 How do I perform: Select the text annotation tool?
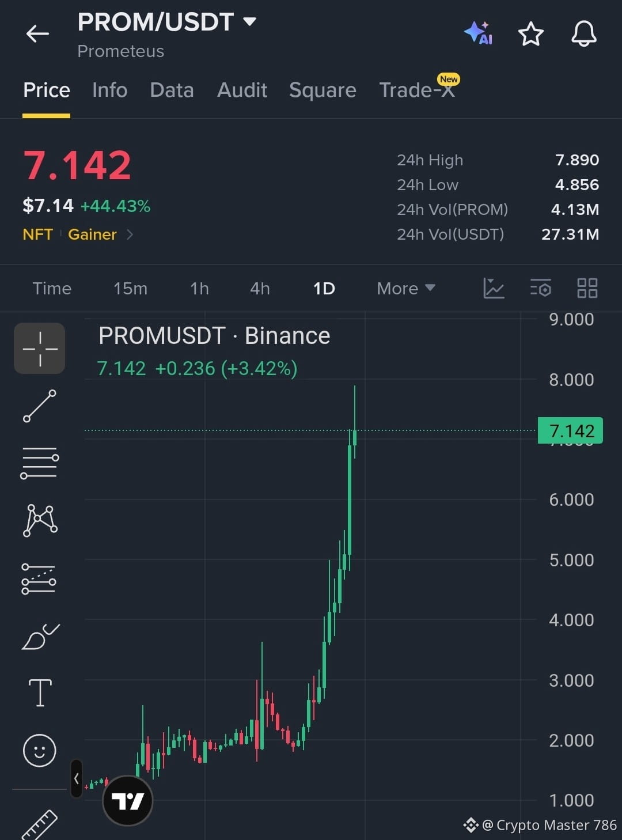(x=40, y=693)
